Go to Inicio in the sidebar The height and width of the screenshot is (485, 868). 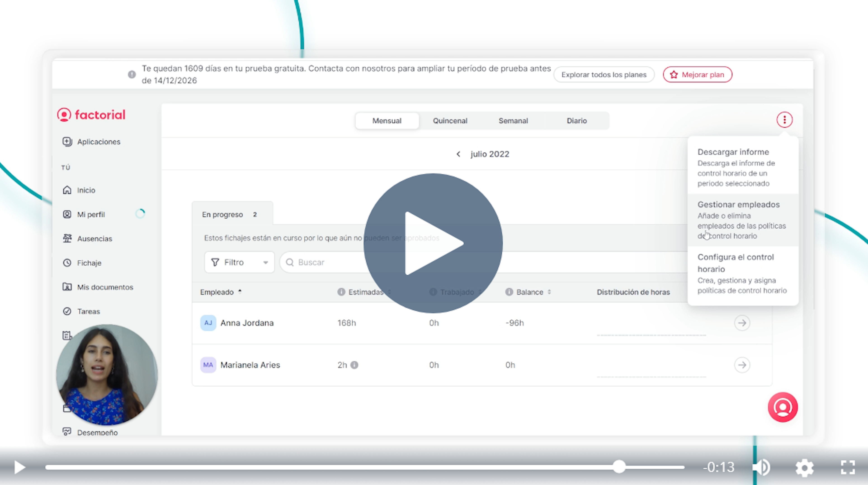point(80,190)
